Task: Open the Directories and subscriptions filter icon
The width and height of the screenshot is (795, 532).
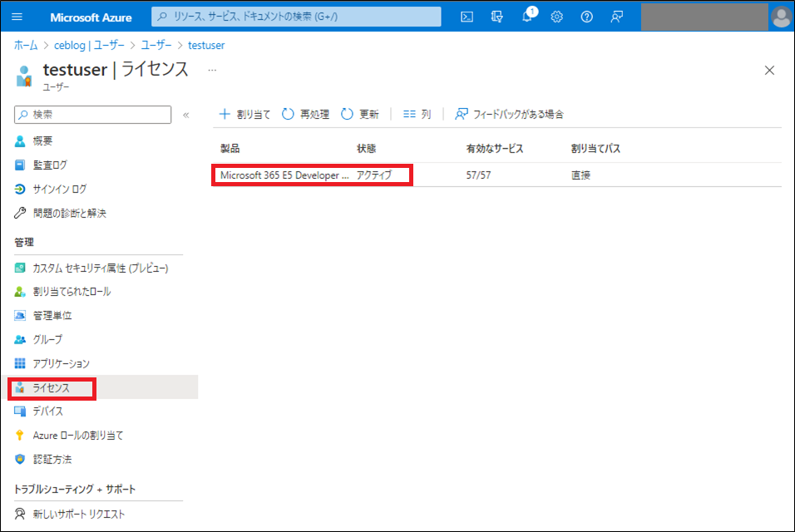Action: [x=497, y=17]
